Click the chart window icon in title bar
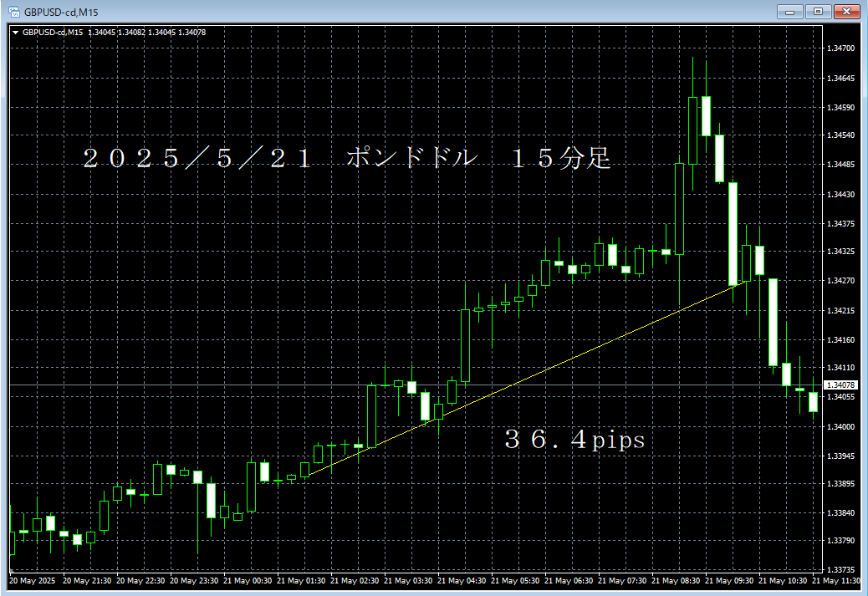The image size is (868, 596). (x=14, y=12)
